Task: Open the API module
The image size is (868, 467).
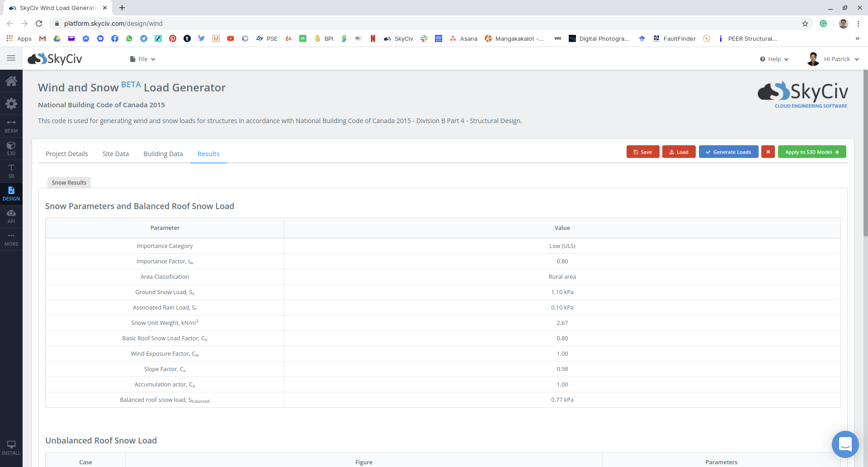Action: (x=11, y=217)
